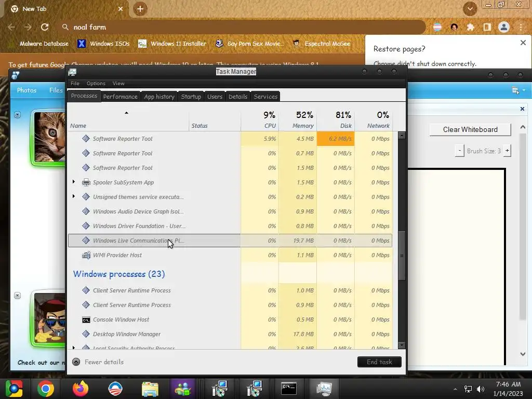The image size is (532, 399).
Task: Click the Chrome address bar
Action: [x=241, y=27]
